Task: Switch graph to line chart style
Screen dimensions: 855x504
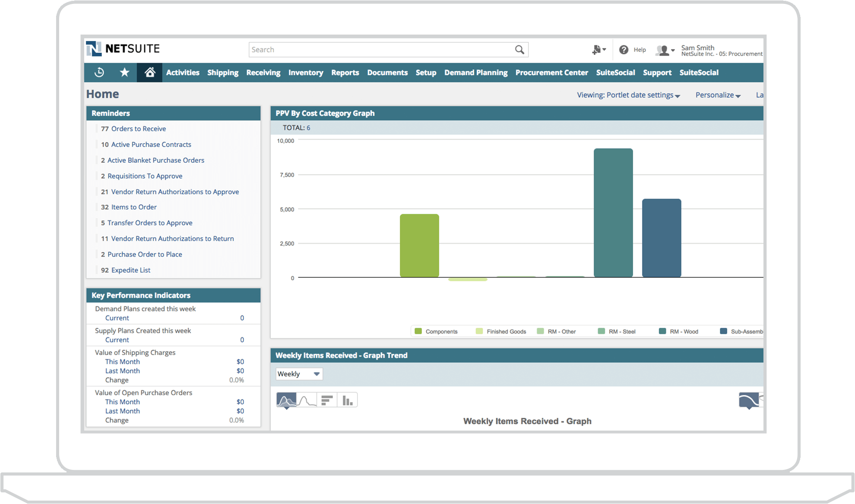Action: click(x=307, y=399)
